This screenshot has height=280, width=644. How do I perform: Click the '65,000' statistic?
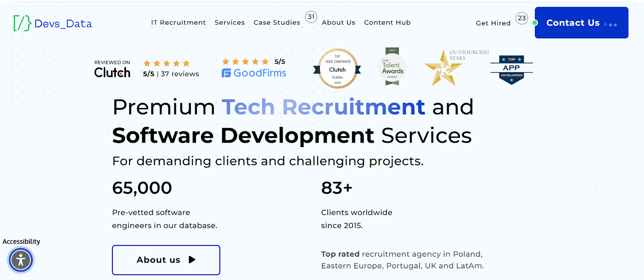(x=142, y=188)
